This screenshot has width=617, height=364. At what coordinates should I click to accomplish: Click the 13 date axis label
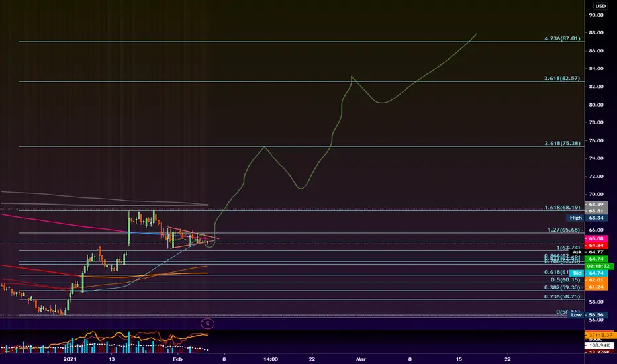(112, 359)
